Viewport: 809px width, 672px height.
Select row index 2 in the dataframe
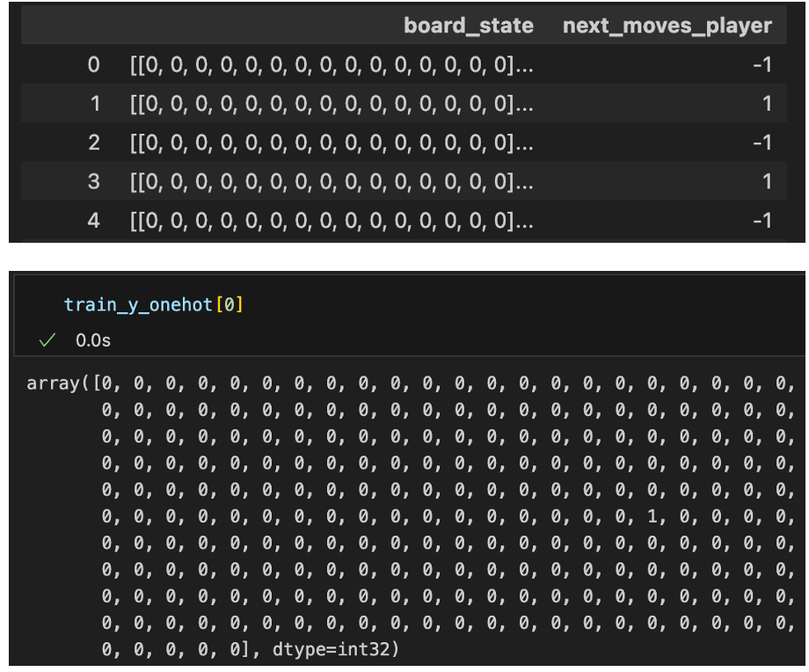(x=93, y=142)
